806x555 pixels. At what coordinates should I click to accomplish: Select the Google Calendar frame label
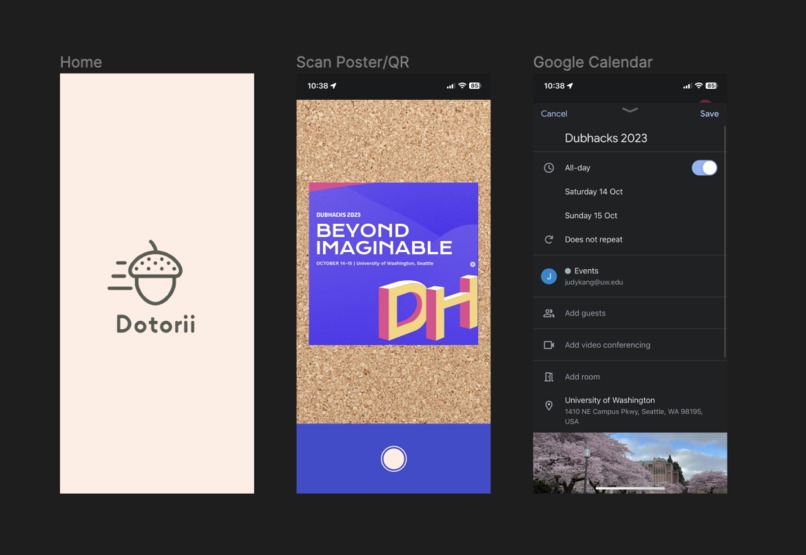point(593,62)
